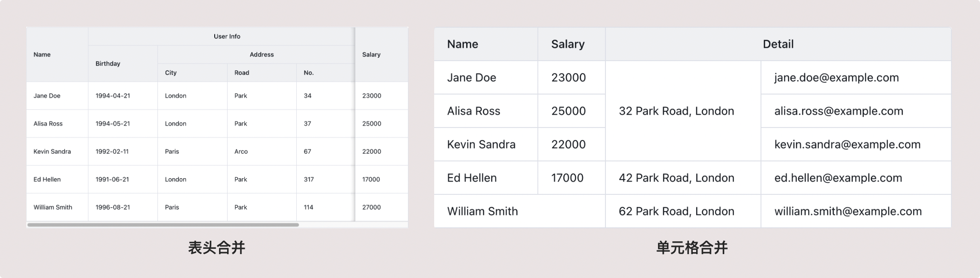This screenshot has width=980, height=278.
Task: Click the 27000 salary cell
Action: [x=371, y=207]
